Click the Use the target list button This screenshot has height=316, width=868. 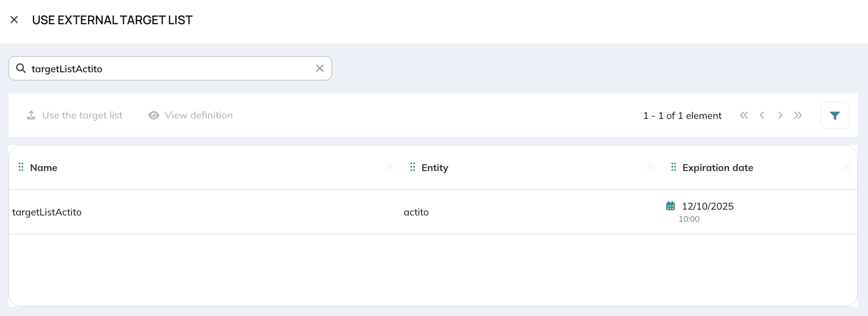[75, 115]
